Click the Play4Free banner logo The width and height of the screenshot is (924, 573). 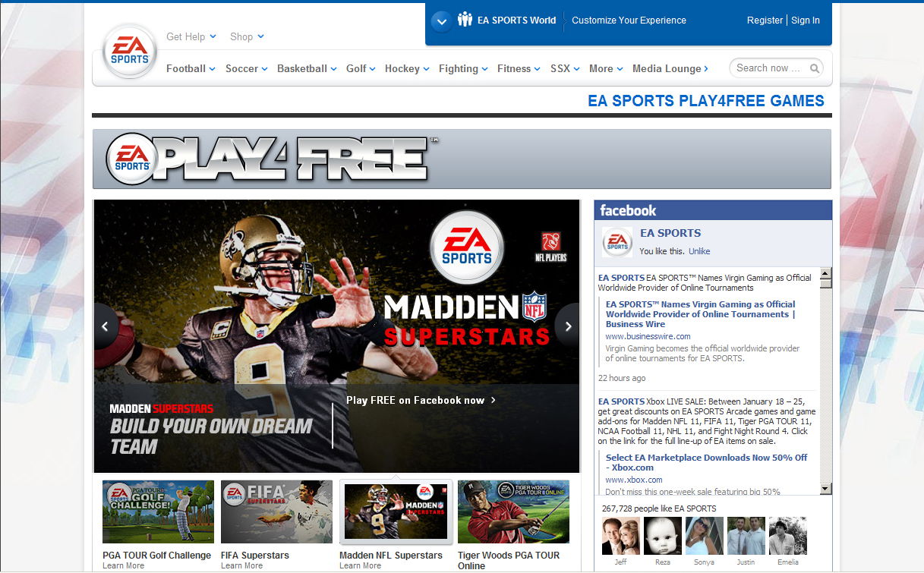coord(272,159)
